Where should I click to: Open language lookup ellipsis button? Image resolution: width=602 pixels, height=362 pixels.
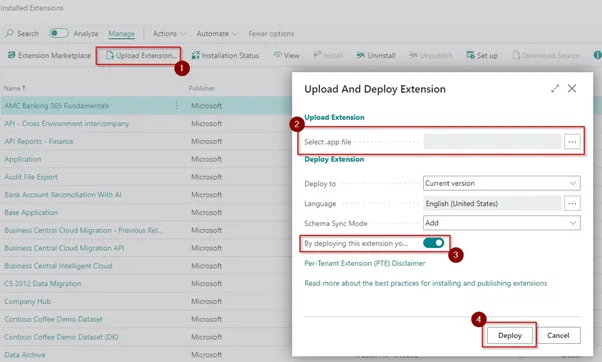point(572,203)
